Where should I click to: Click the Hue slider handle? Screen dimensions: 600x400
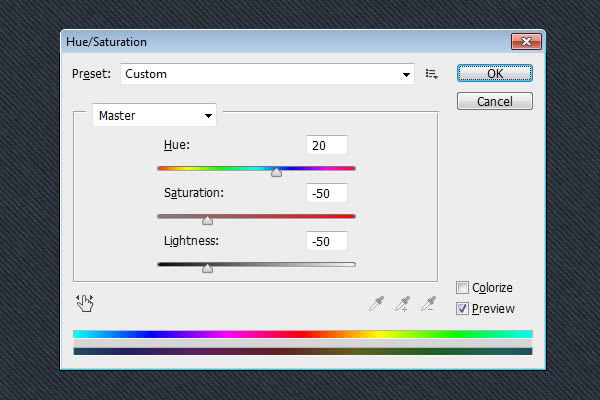tap(276, 172)
